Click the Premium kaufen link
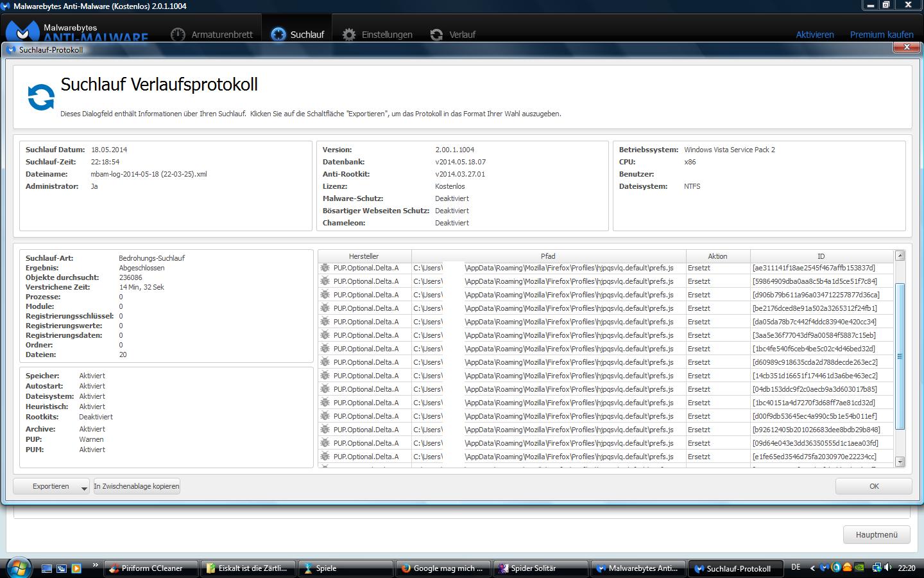The height and width of the screenshot is (578, 924). click(882, 35)
